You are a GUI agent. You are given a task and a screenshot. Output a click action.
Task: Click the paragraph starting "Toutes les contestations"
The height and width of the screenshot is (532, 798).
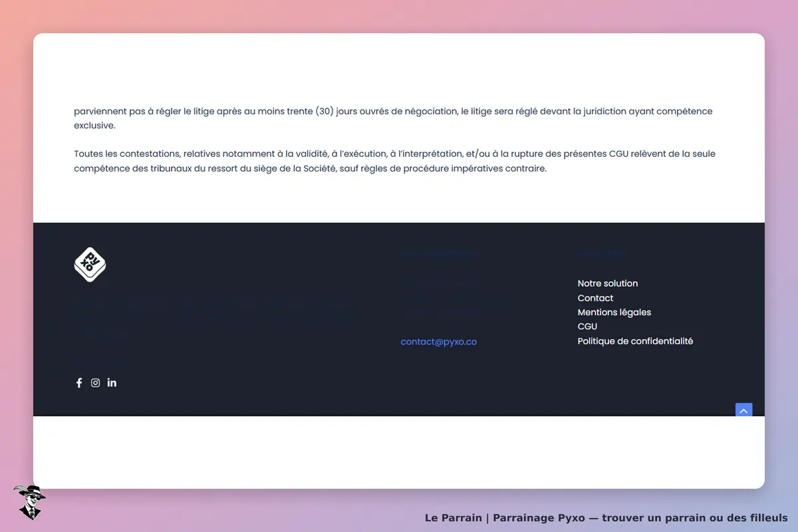coord(395,161)
